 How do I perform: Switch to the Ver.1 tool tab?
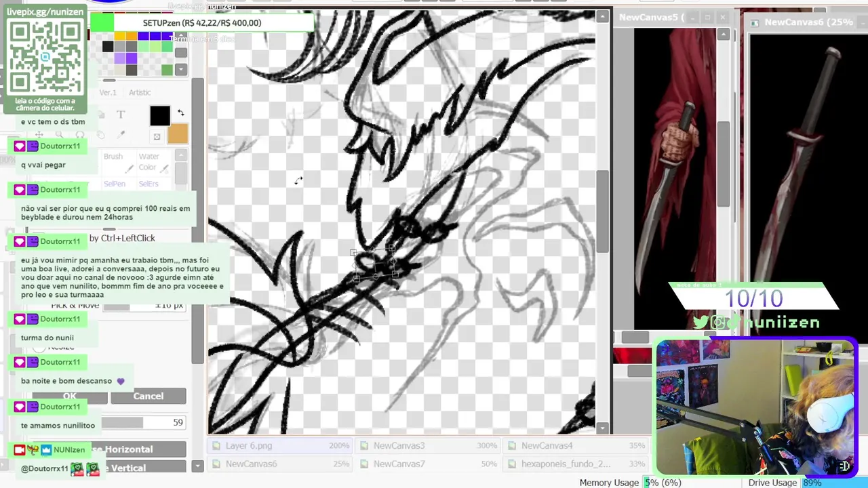click(x=108, y=92)
